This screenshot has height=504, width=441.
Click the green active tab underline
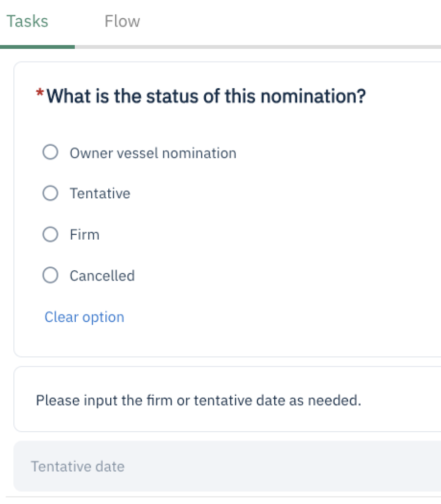click(37, 47)
